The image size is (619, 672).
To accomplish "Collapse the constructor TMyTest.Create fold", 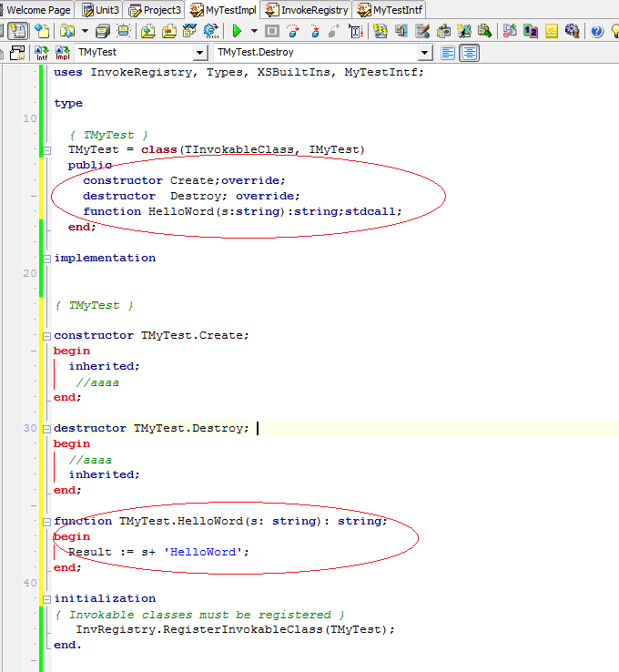I will pyautogui.click(x=46, y=336).
